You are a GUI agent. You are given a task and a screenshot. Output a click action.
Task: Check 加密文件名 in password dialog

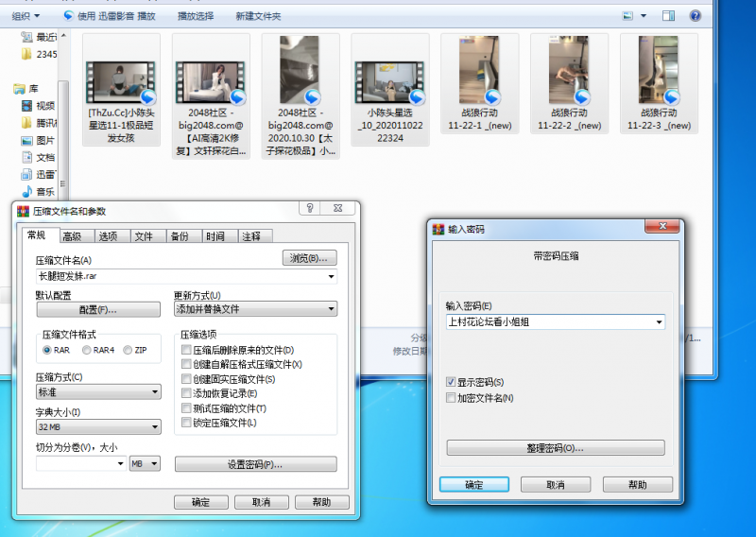tap(451, 398)
